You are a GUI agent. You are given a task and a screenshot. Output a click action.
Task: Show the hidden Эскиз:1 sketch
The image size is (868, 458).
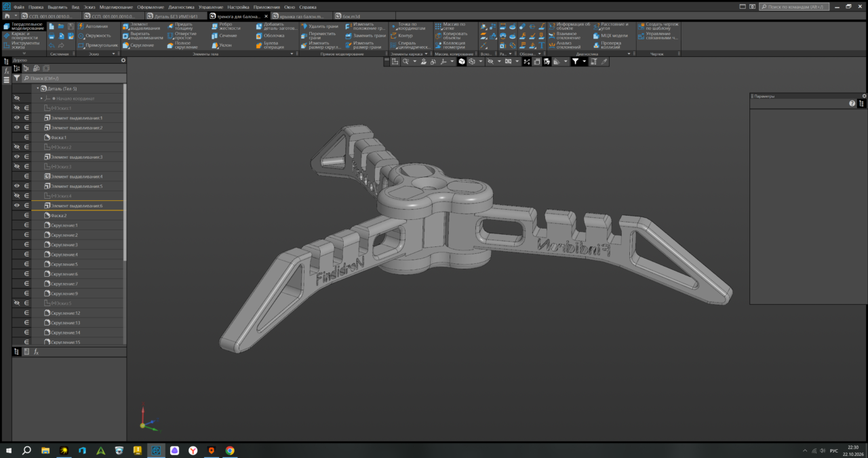tap(17, 108)
